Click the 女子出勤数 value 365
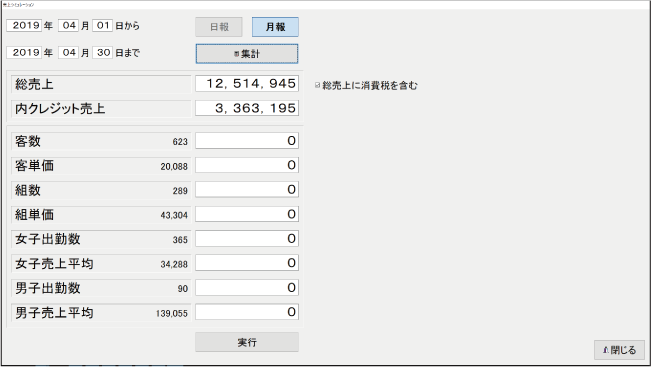The image size is (651, 367). pos(180,240)
